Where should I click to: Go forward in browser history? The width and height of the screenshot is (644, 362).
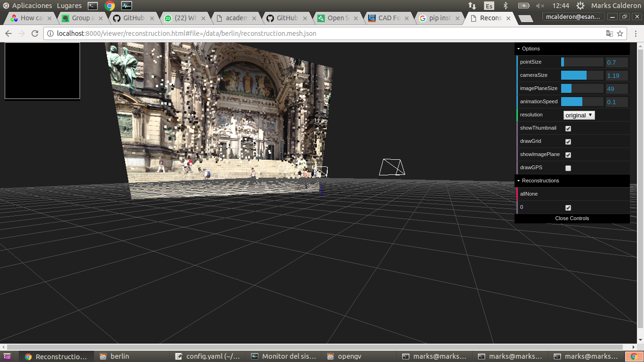[x=22, y=33]
